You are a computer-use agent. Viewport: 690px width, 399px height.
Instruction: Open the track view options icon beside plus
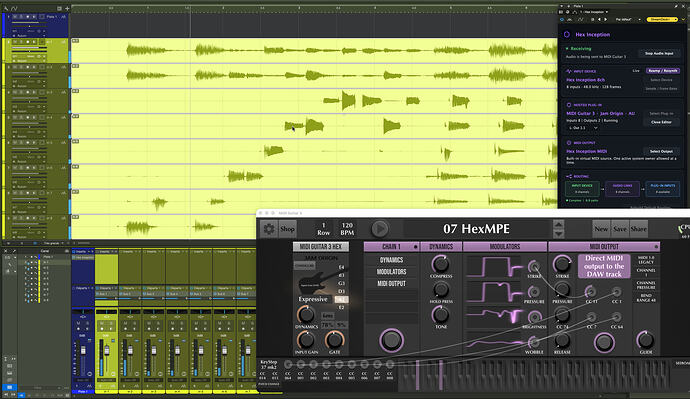[59, 8]
